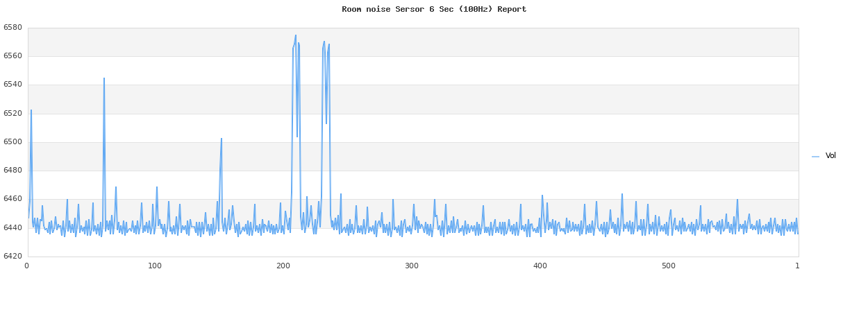The height and width of the screenshot is (312, 868).
Task: Click the y-axis label 6500
Action: tap(12, 141)
